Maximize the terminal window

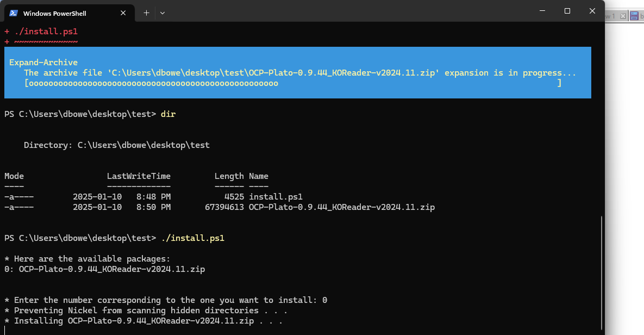pyautogui.click(x=567, y=11)
